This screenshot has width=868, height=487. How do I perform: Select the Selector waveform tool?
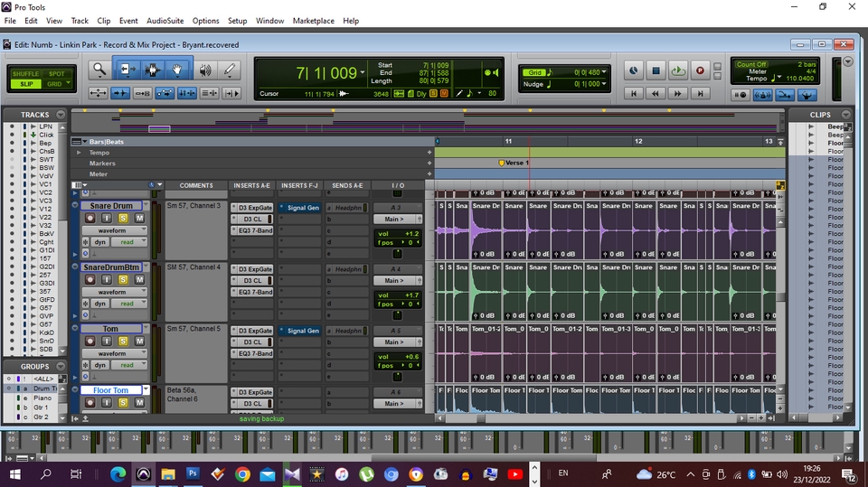click(x=152, y=70)
